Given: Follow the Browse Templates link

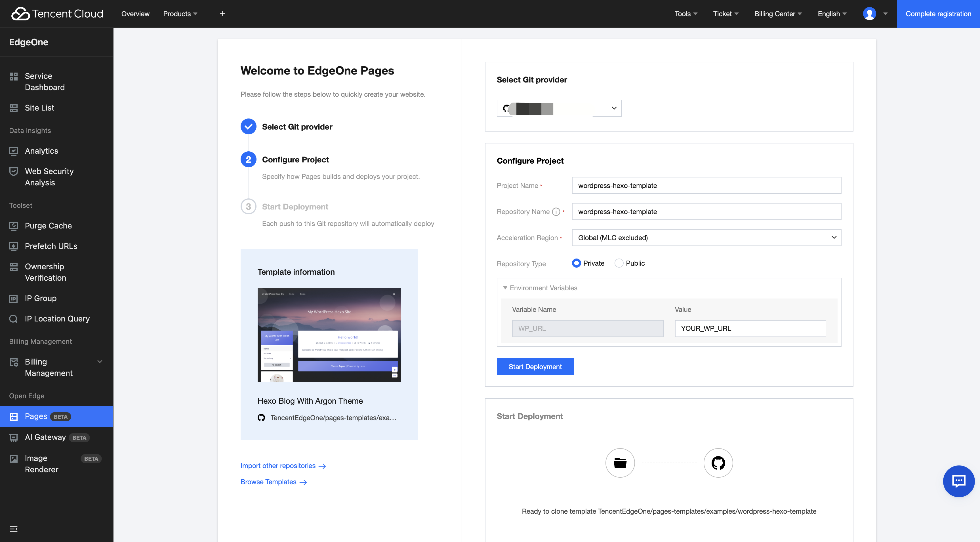Looking at the screenshot, I should (274, 482).
